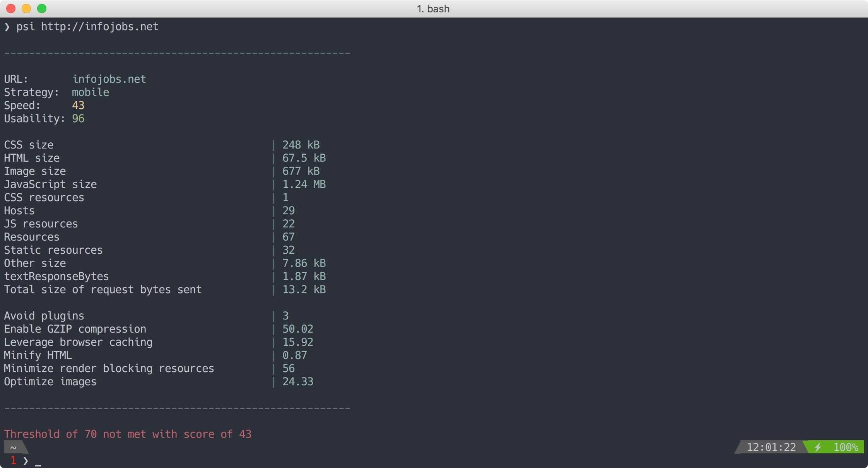Click the '1. bash' window title

433,9
